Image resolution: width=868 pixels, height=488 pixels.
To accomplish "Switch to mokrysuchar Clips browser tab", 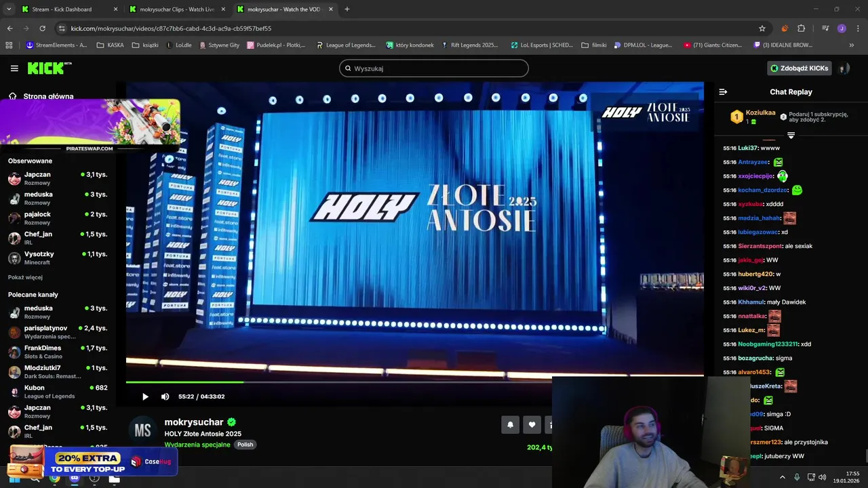I will coord(176,9).
